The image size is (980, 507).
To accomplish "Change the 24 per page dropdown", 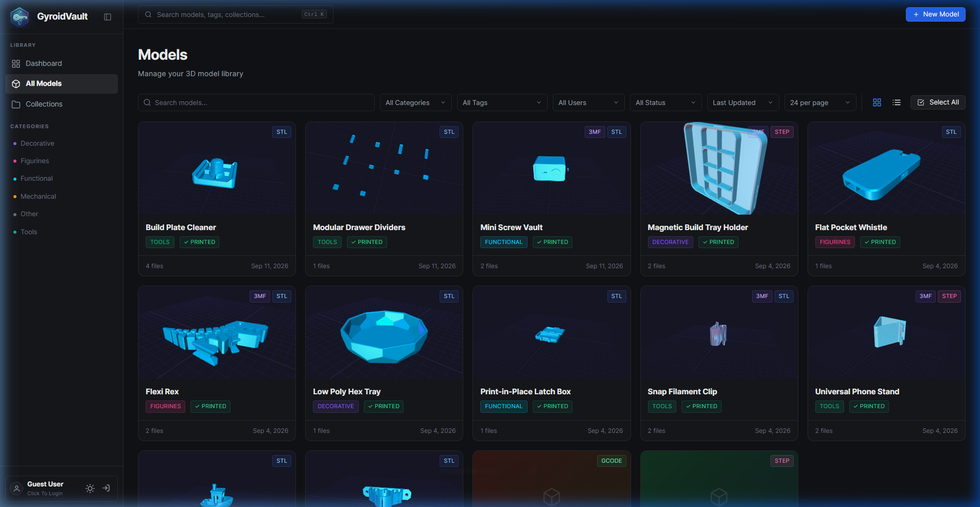I will [x=820, y=102].
